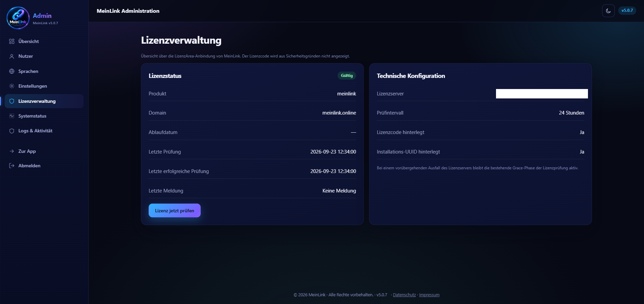The width and height of the screenshot is (644, 304).
Task: Click the Lizenzverwaltung page heading
Action: [x=181, y=40]
